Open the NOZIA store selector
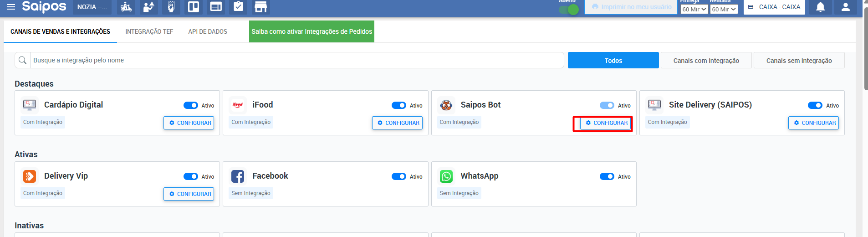This screenshot has height=237, width=868. [x=92, y=7]
